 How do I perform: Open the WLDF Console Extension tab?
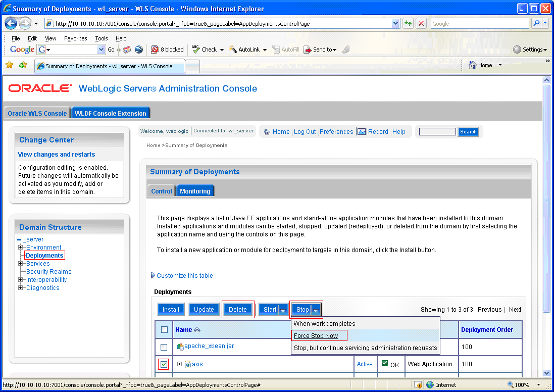click(111, 113)
